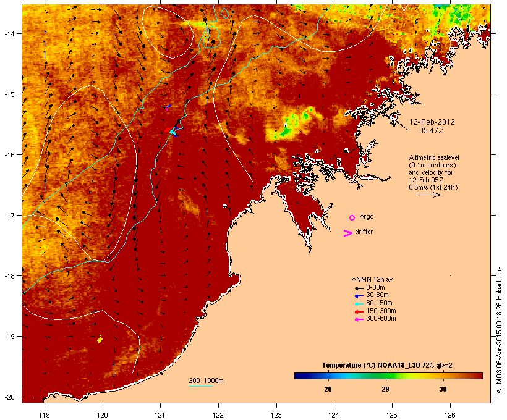Click the black 0-30m arrow legend symbol
Image resolution: width=507 pixels, height=420 pixels.
click(x=359, y=288)
